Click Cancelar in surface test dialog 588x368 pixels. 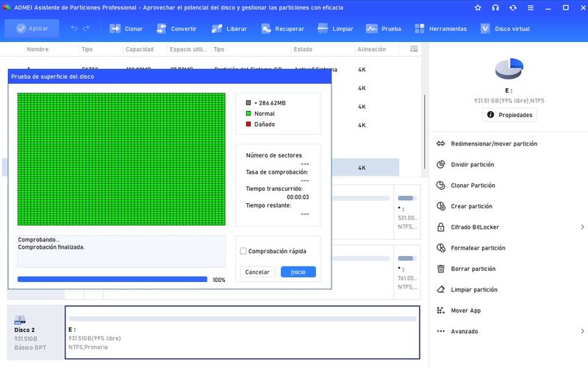click(257, 272)
